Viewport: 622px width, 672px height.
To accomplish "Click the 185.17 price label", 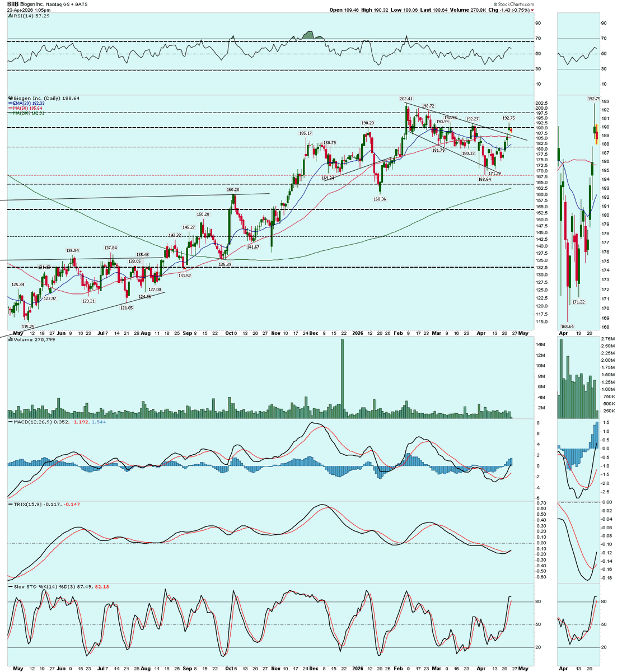I will point(305,133).
